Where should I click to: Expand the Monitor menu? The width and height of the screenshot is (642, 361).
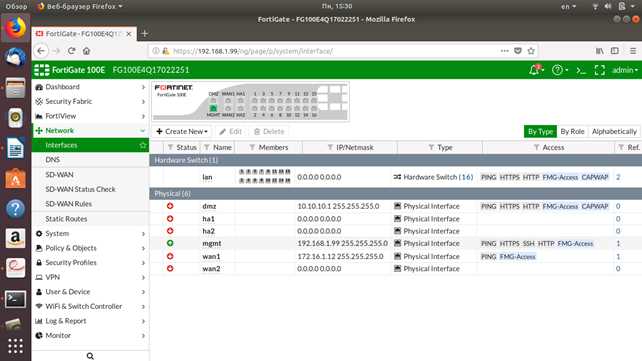(90, 335)
